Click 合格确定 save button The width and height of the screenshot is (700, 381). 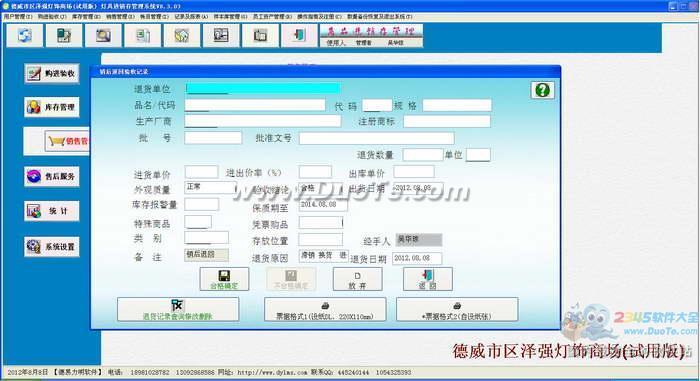pos(224,279)
